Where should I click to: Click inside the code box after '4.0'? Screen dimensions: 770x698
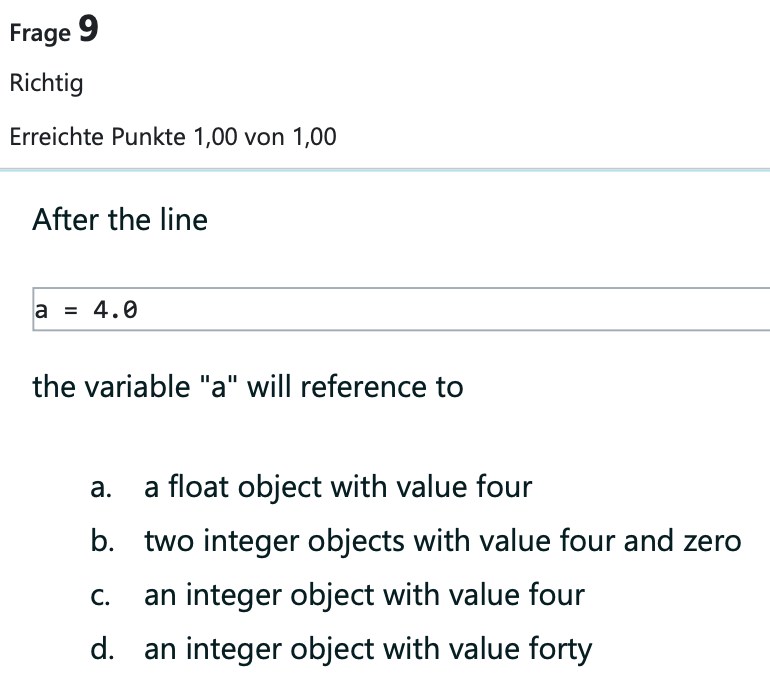450,310
